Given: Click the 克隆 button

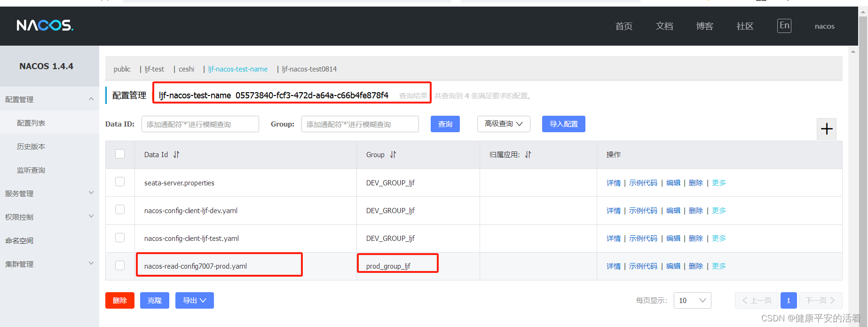Looking at the screenshot, I should [x=155, y=300].
